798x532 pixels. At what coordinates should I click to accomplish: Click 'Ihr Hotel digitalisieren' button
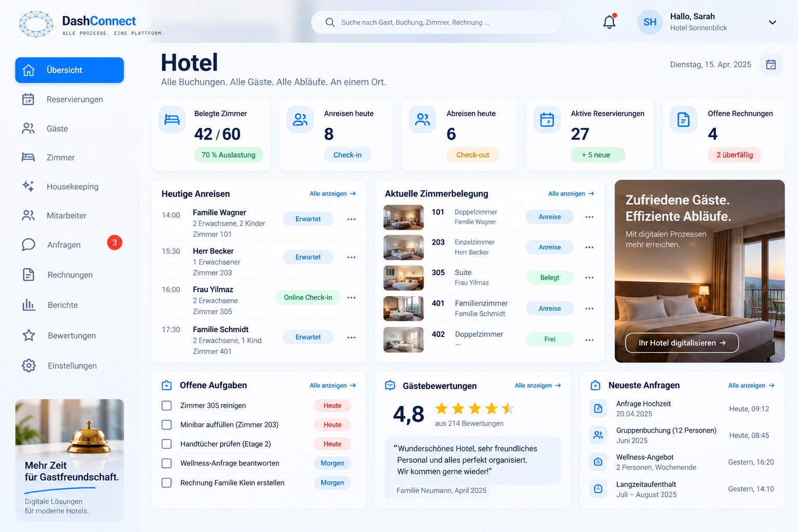tap(682, 343)
